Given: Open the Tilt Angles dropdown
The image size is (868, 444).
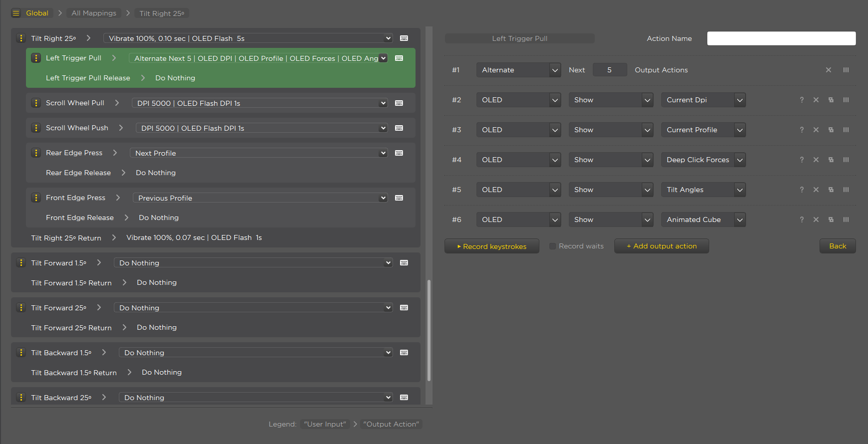Looking at the screenshot, I should (x=703, y=190).
